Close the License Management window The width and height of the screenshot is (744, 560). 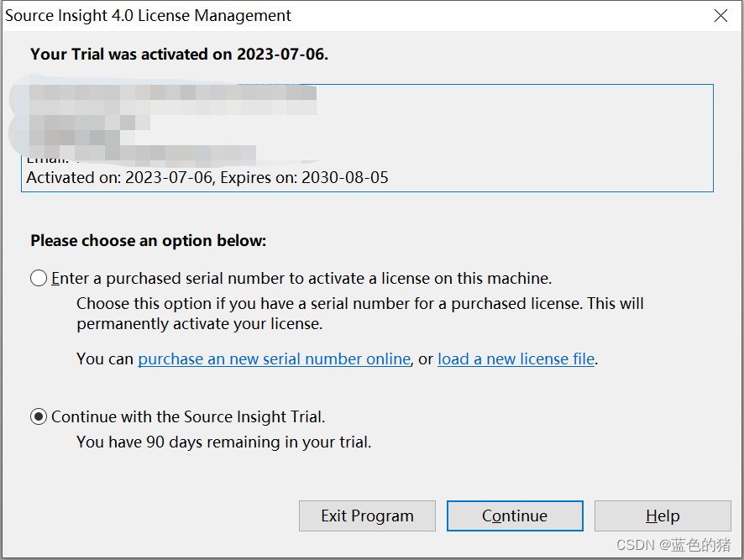point(720,15)
